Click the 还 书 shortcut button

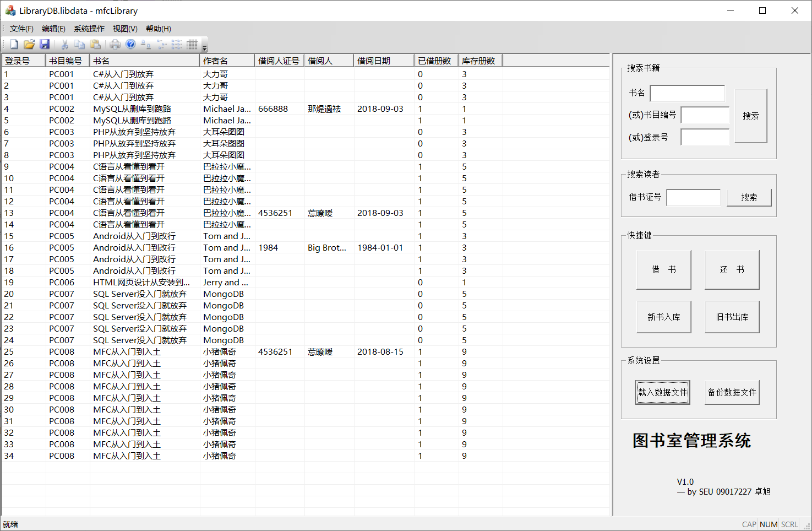(732, 270)
